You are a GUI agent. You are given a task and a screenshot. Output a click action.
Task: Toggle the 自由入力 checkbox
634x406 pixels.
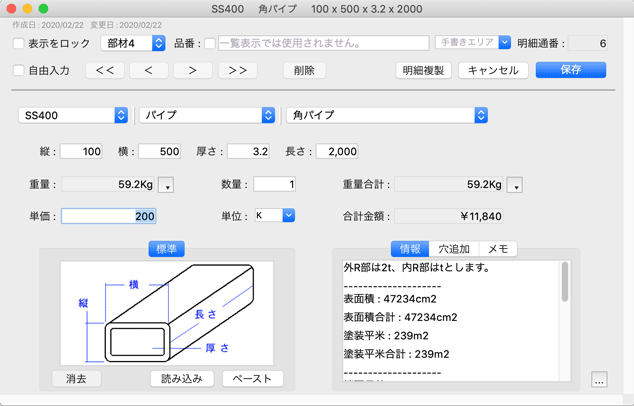pos(19,71)
